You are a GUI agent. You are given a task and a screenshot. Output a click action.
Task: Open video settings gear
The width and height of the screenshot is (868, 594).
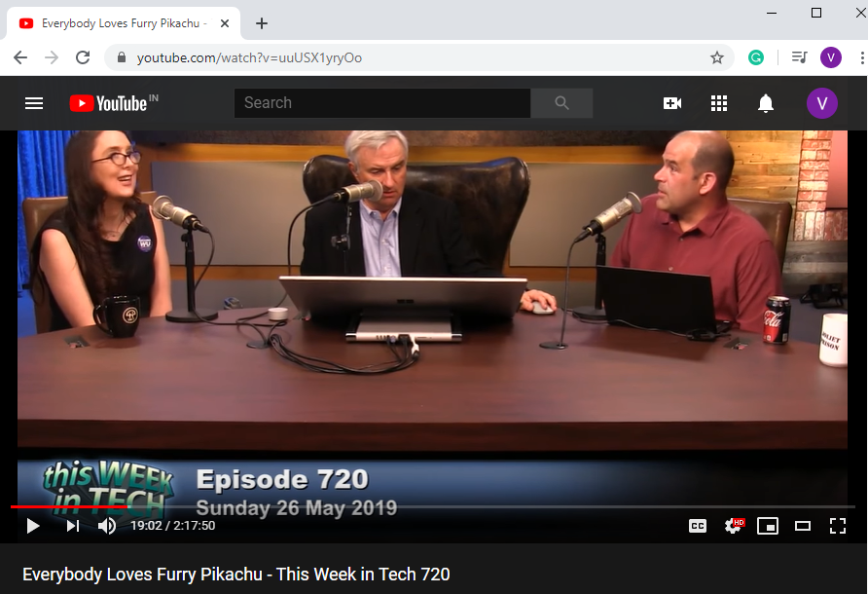[x=734, y=526]
